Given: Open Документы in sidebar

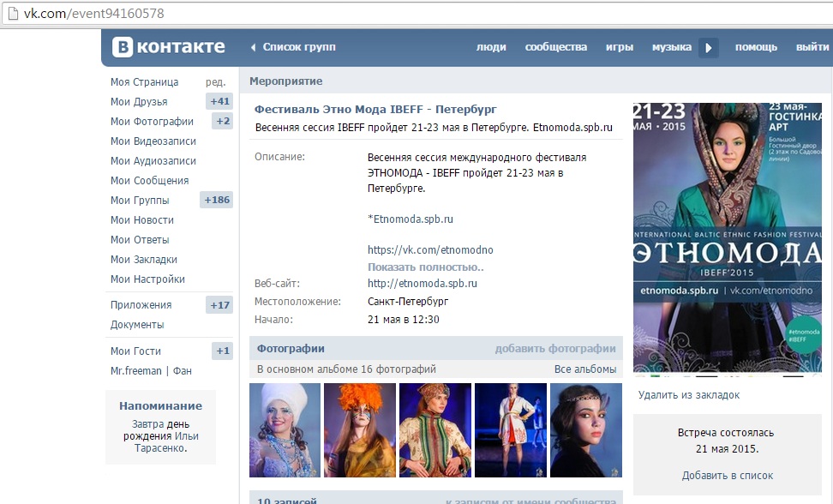Looking at the screenshot, I should [137, 324].
